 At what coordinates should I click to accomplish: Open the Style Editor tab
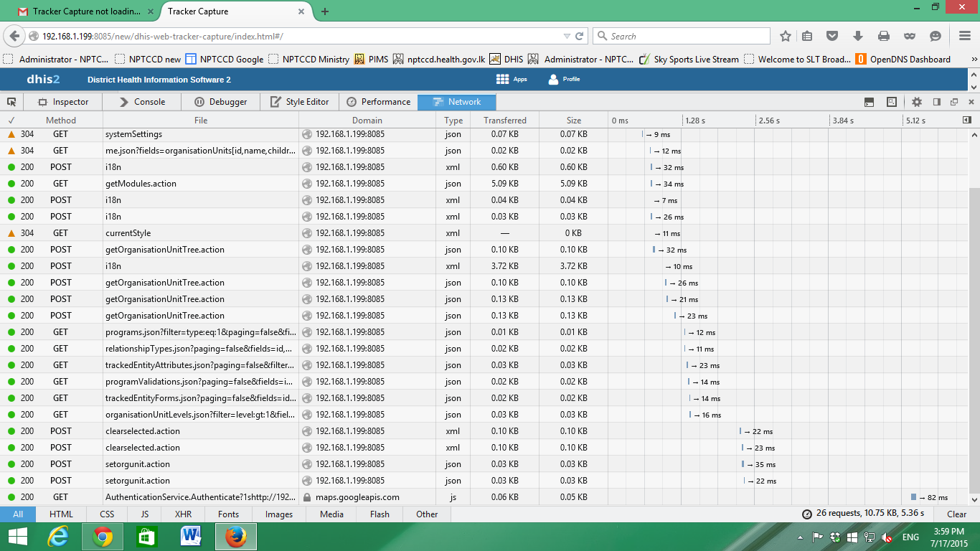(x=299, y=102)
